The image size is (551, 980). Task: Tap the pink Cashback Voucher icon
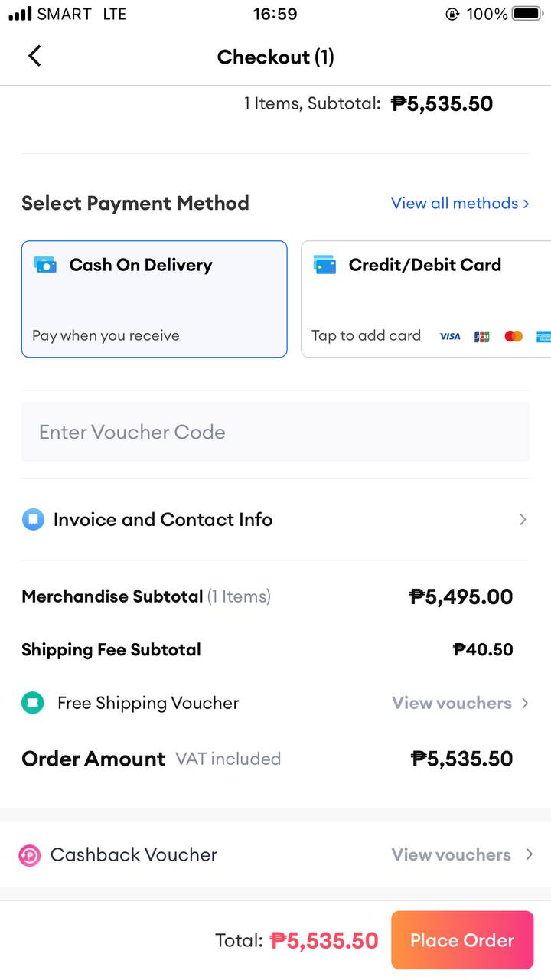point(30,855)
